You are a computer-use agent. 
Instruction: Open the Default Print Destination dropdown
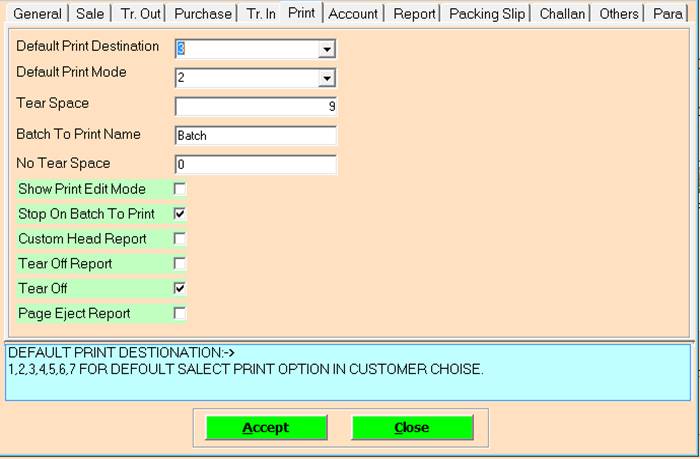326,50
